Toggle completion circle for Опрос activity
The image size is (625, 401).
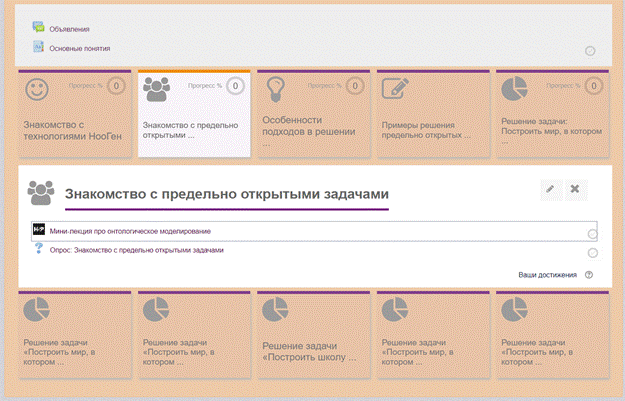[x=593, y=253]
